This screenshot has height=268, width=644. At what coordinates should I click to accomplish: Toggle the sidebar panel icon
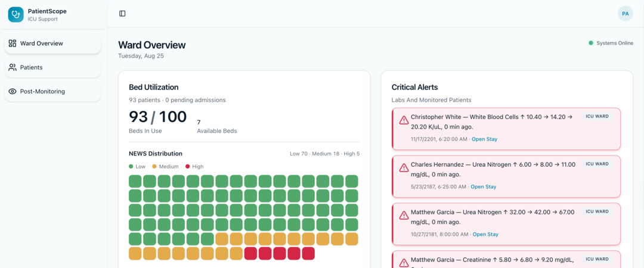click(122, 14)
